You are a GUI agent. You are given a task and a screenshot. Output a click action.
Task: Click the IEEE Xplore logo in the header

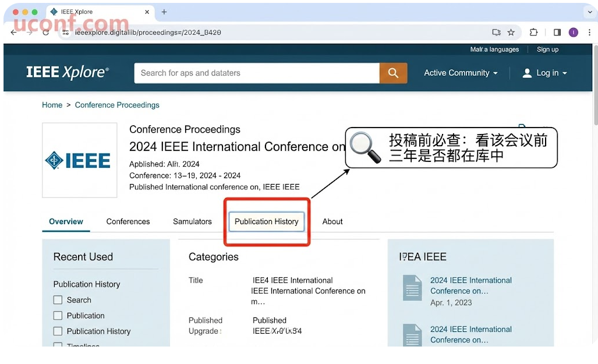pos(68,73)
